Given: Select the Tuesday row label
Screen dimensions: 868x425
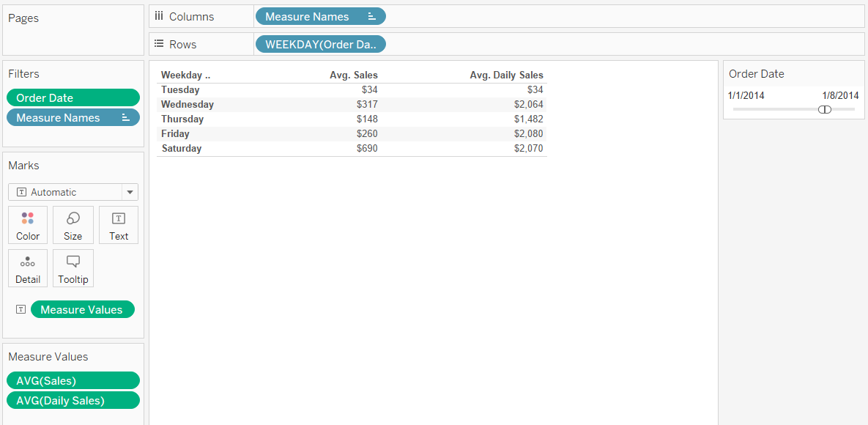Looking at the screenshot, I should pos(180,89).
